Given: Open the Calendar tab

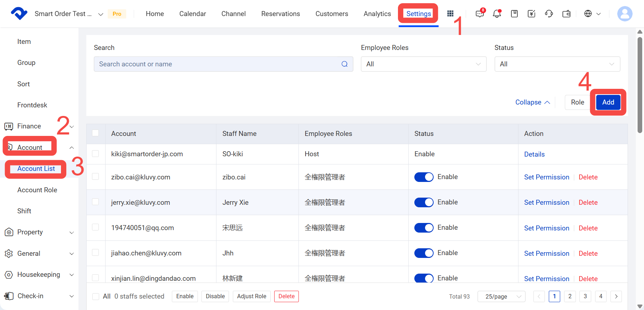Looking at the screenshot, I should pyautogui.click(x=193, y=14).
